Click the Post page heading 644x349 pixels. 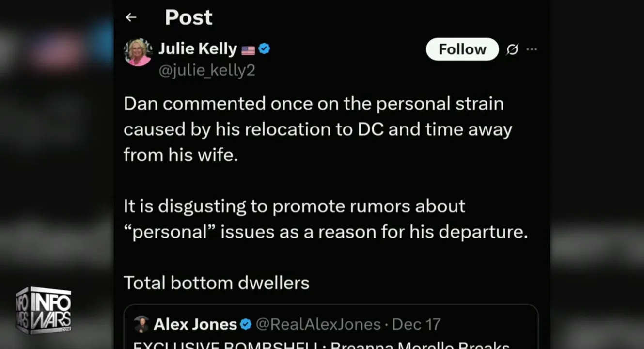tap(188, 17)
